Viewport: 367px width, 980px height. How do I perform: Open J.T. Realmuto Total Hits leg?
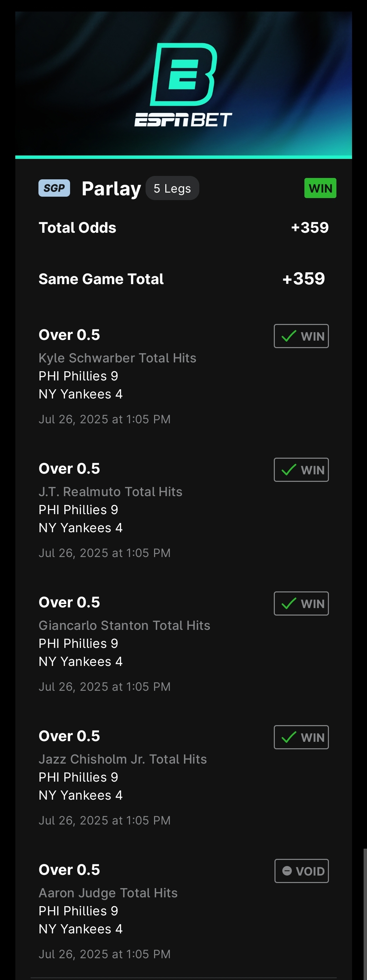click(110, 491)
